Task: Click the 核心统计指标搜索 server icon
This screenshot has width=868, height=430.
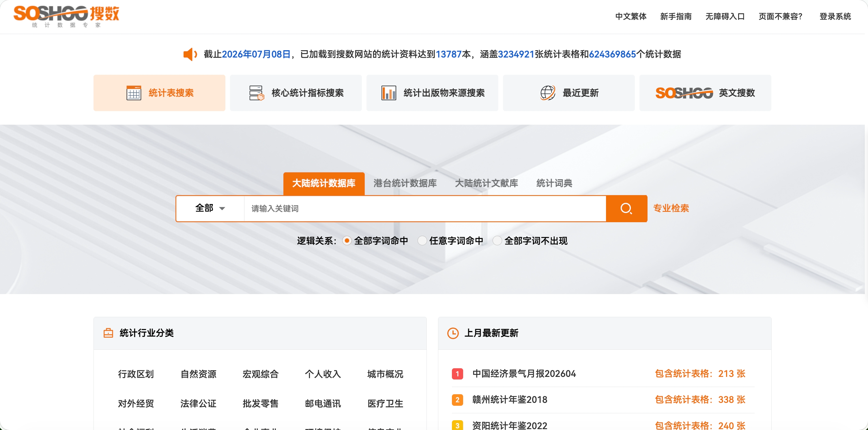Action: pos(257,93)
